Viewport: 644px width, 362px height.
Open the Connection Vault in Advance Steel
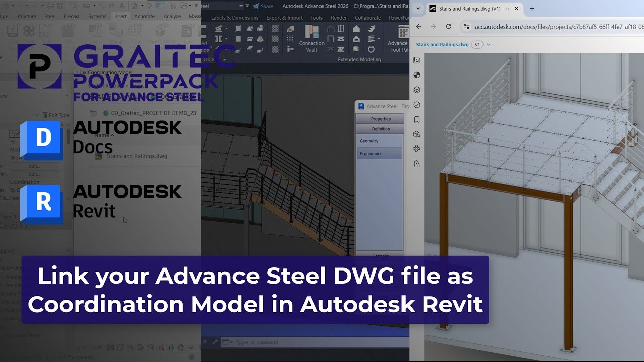point(311,38)
